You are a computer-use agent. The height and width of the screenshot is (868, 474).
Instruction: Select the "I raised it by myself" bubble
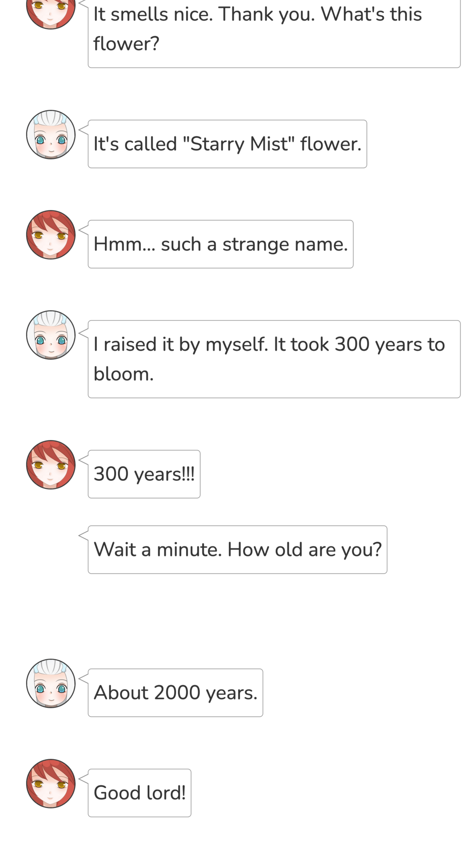tap(274, 359)
